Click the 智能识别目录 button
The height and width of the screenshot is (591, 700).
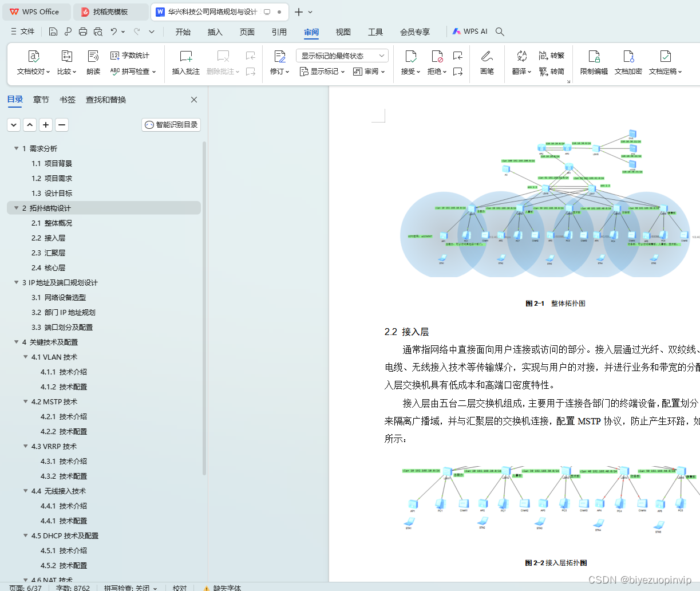(x=171, y=124)
